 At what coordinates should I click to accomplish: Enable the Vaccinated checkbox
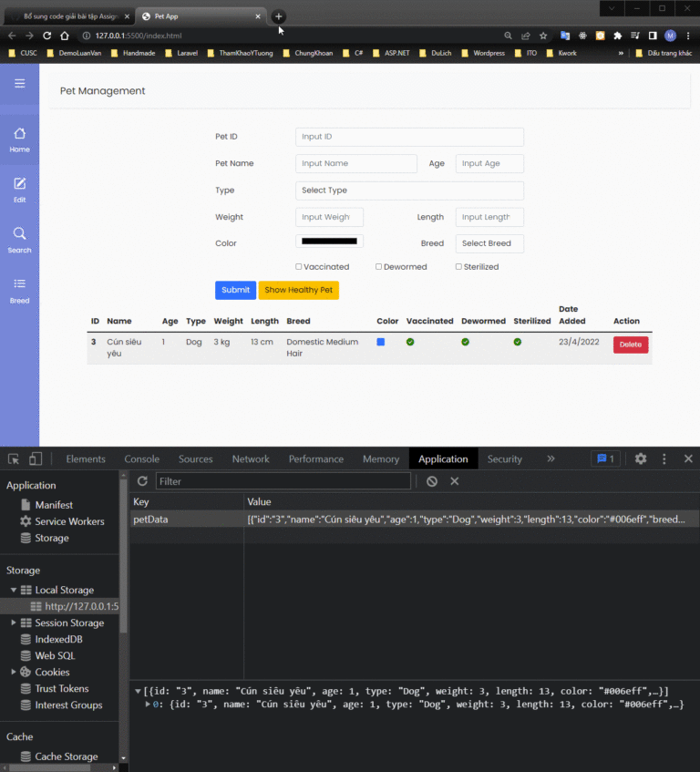point(299,267)
